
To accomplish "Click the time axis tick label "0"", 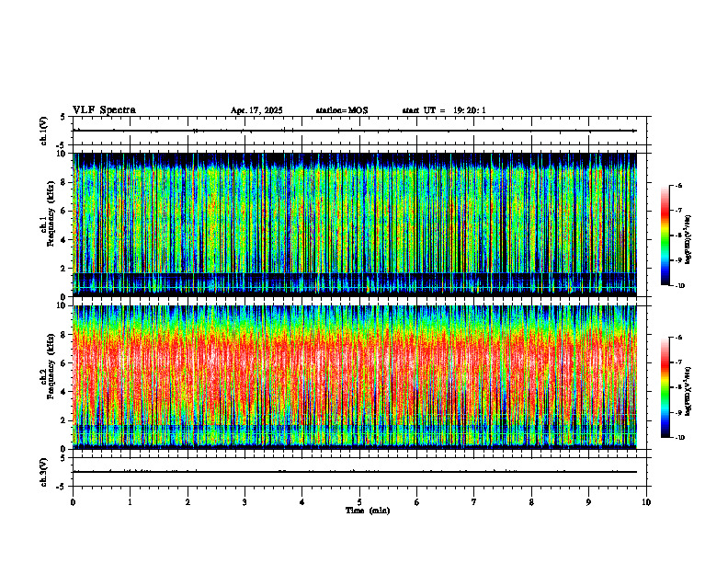I will coord(73,502).
